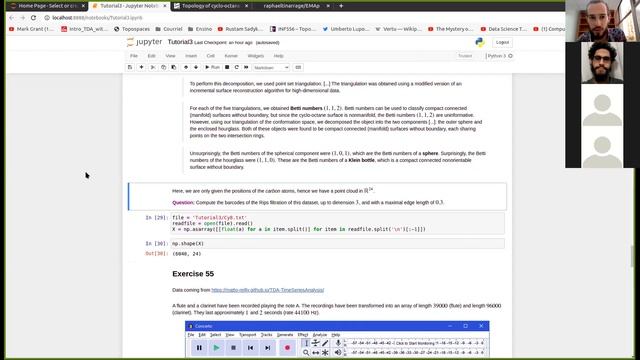Viewport: 640px width, 360px height.
Task: Click the Python 3 kernel indicator
Action: pyautogui.click(x=499, y=56)
